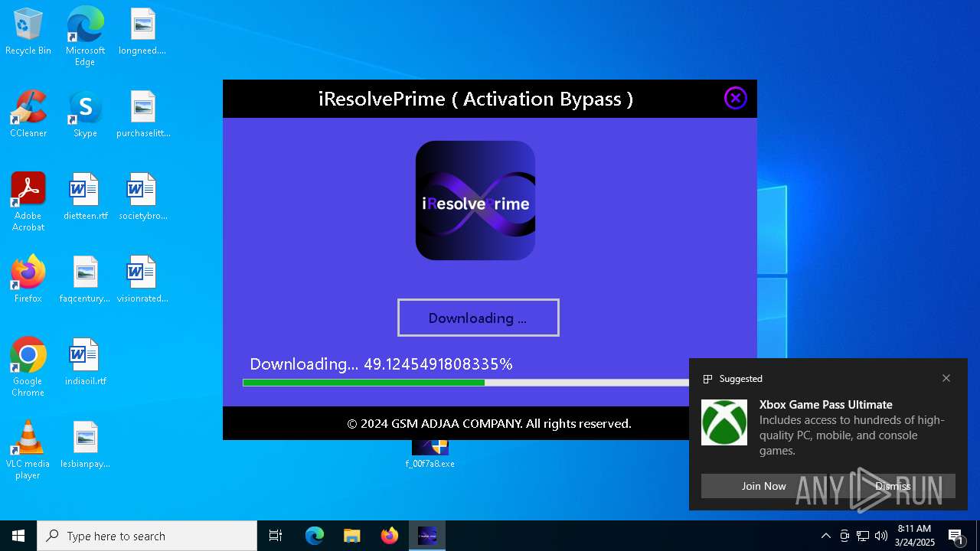Open Microsoft Edge desktop shortcut
This screenshot has width=980, height=551.
click(x=85, y=37)
